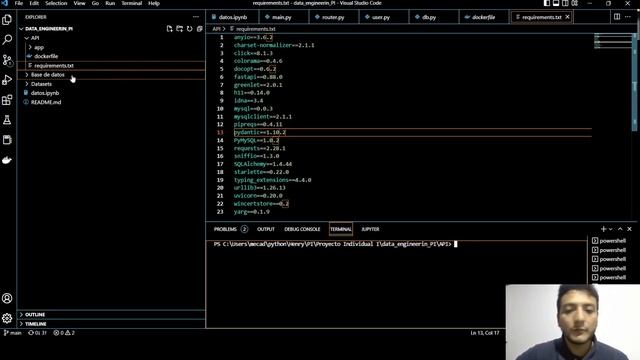Close the requirements.txt tab
640x360 pixels.
(x=567, y=17)
